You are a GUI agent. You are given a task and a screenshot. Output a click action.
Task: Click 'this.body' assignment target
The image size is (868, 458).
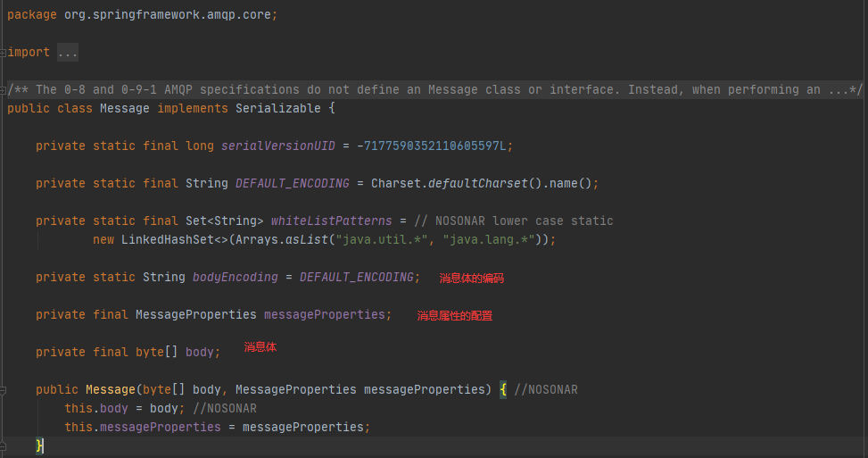(96, 409)
